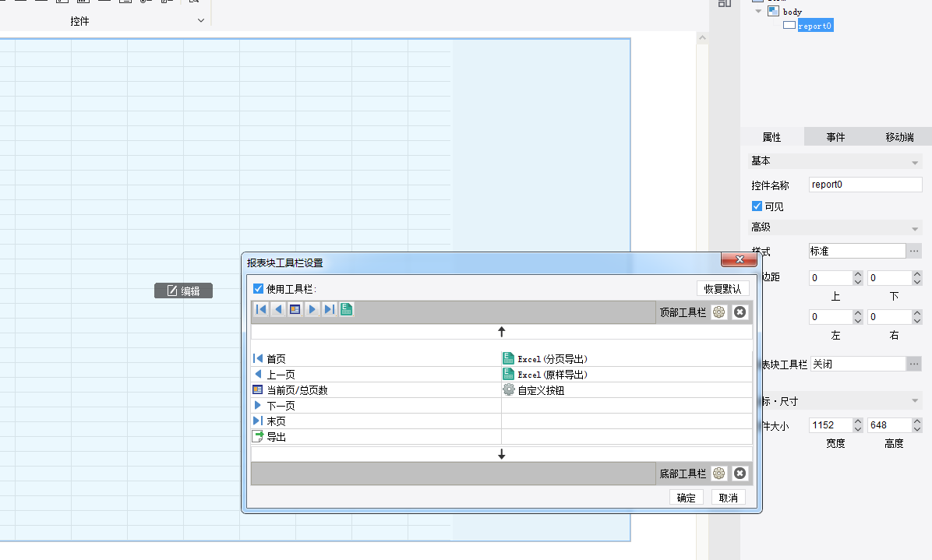This screenshot has height=560, width=932.
Task: Click the 编辑 button on the report block
Action: 184,291
